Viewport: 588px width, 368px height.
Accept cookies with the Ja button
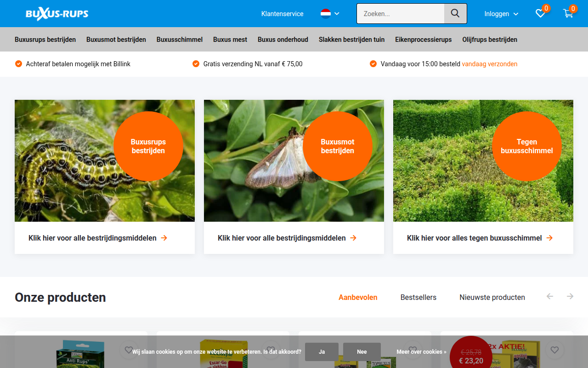click(x=322, y=352)
